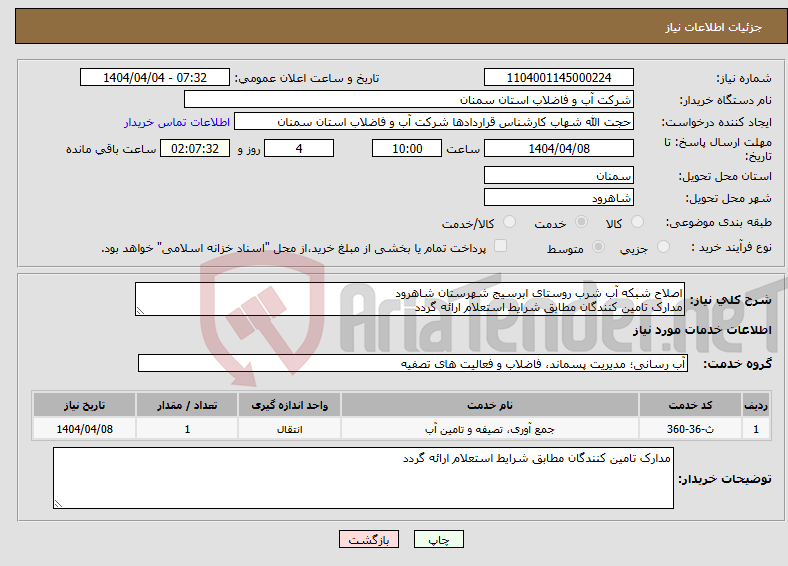
Task: Click the buyer organization name field
Action: coord(409,100)
